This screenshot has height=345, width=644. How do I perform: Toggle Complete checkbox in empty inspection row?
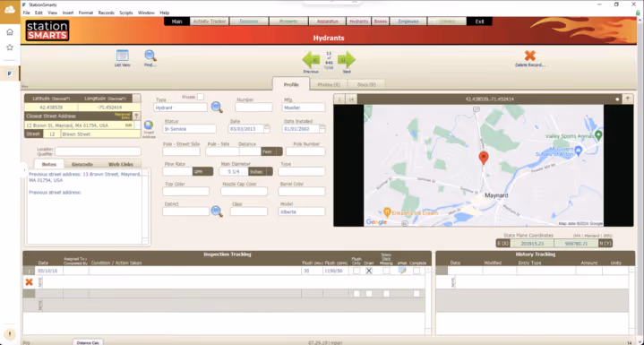tap(416, 294)
